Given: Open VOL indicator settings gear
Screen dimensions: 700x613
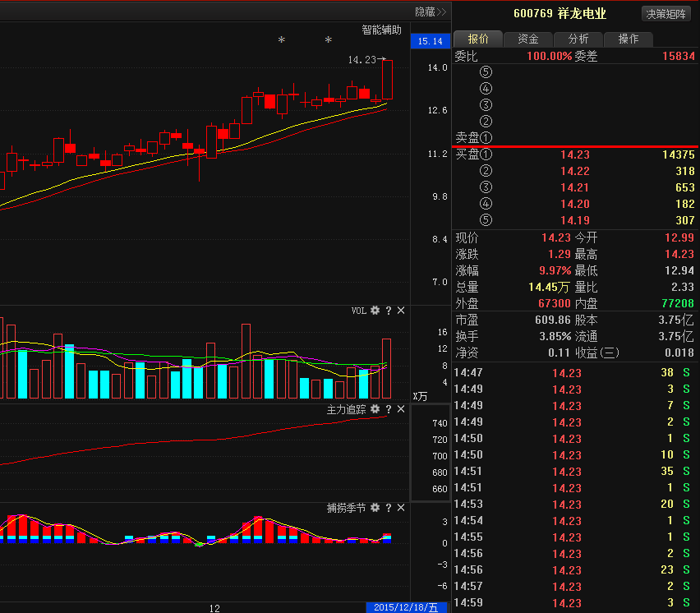Looking at the screenshot, I should click(x=375, y=311).
